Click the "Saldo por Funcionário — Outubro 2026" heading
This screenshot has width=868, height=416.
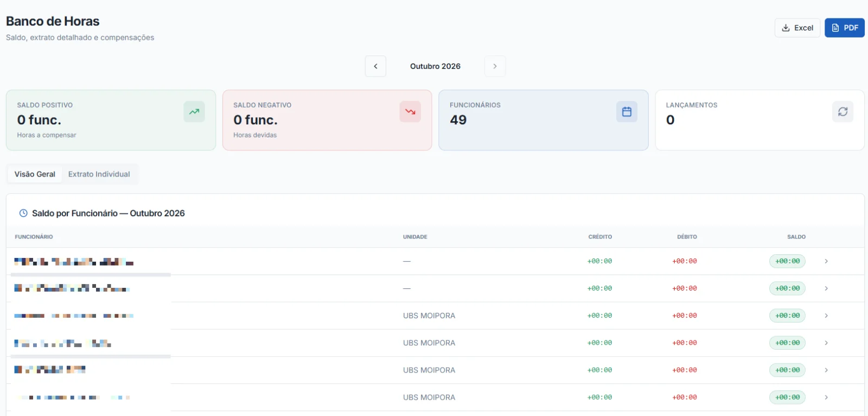(108, 213)
